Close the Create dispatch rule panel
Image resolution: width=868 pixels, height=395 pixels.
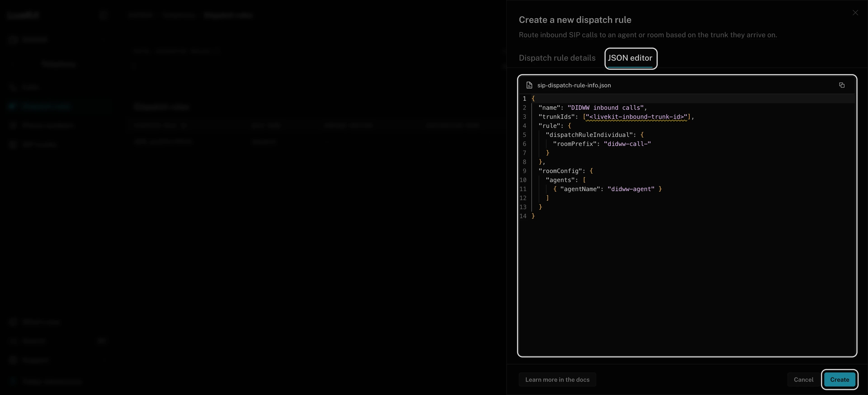[855, 12]
